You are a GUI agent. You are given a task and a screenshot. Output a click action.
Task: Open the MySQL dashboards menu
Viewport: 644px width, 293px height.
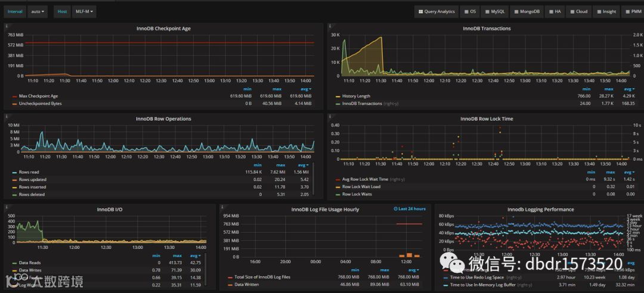(x=494, y=11)
